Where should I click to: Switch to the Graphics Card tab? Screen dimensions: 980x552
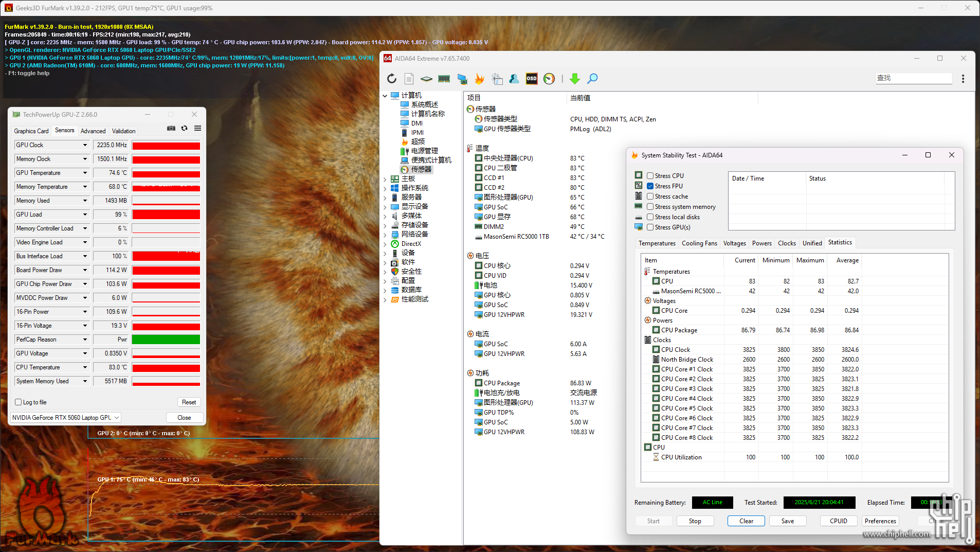(x=31, y=131)
